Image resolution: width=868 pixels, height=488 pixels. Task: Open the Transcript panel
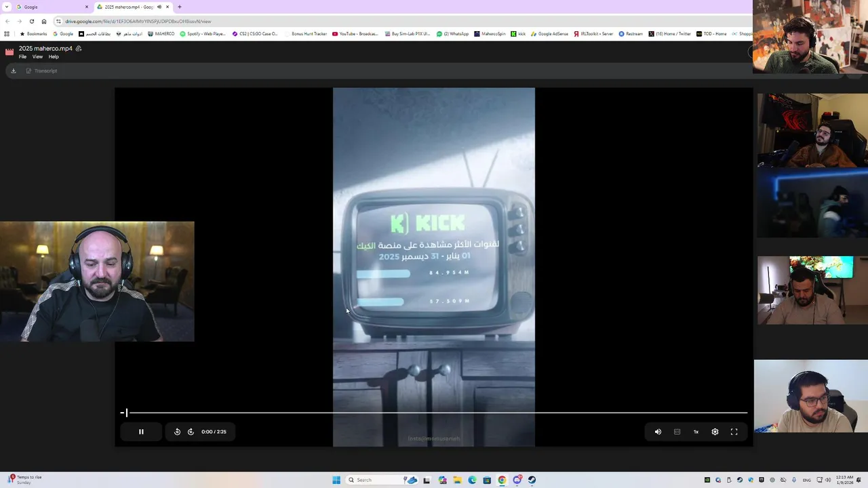[41, 70]
